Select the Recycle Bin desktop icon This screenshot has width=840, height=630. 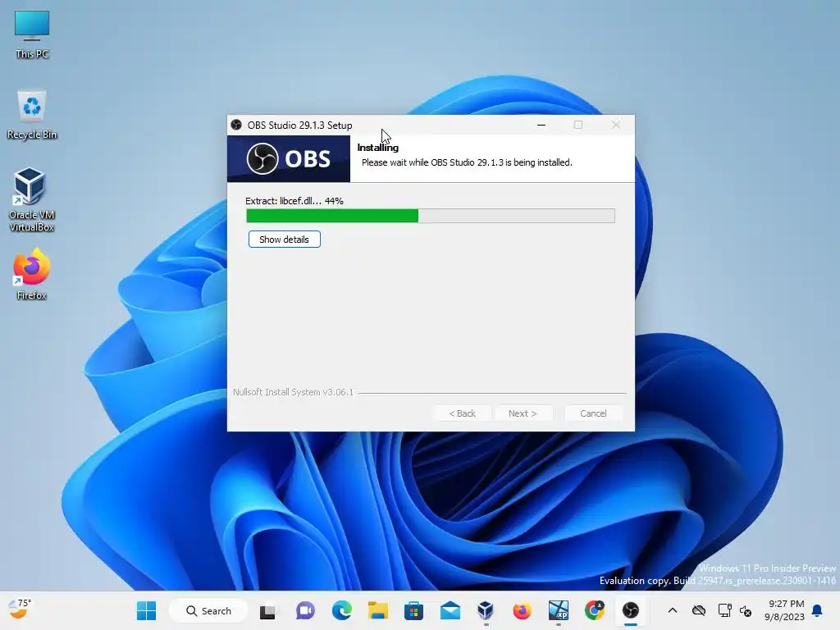[32, 115]
